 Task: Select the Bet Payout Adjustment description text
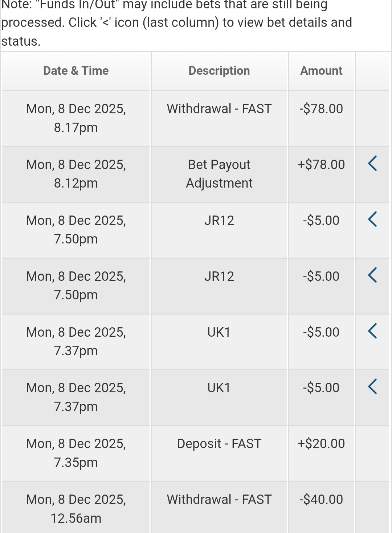pos(219,174)
